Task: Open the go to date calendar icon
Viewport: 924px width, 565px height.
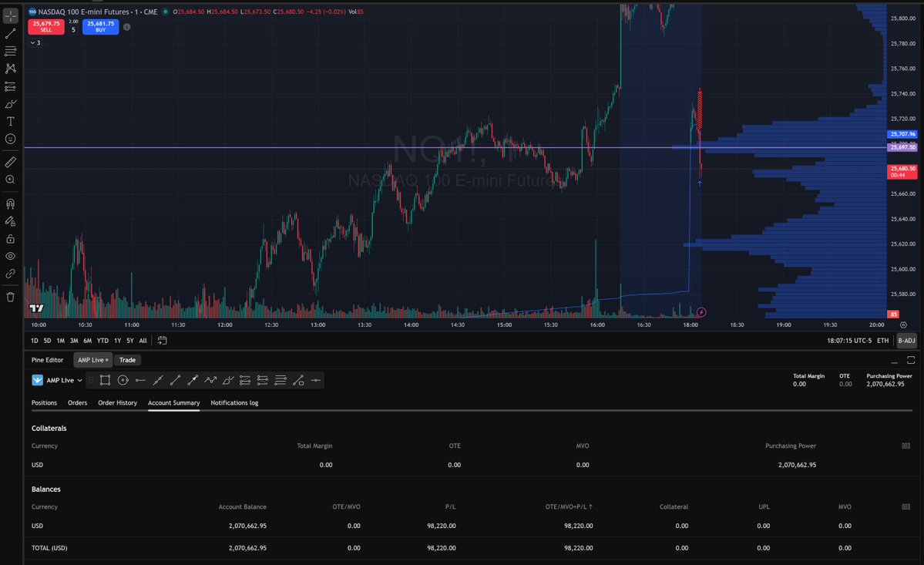Action: coord(162,341)
